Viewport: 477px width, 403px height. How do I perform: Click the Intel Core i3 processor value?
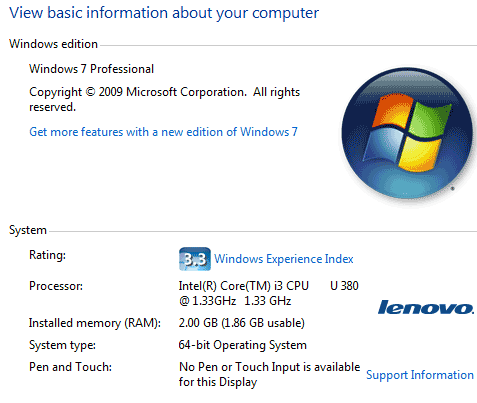pyautogui.click(x=269, y=293)
